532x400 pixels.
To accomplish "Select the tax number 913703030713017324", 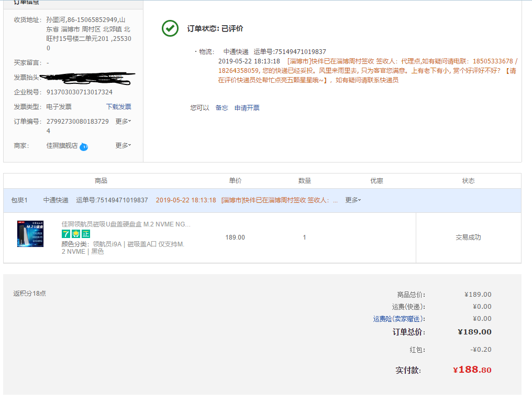I will click(x=80, y=92).
